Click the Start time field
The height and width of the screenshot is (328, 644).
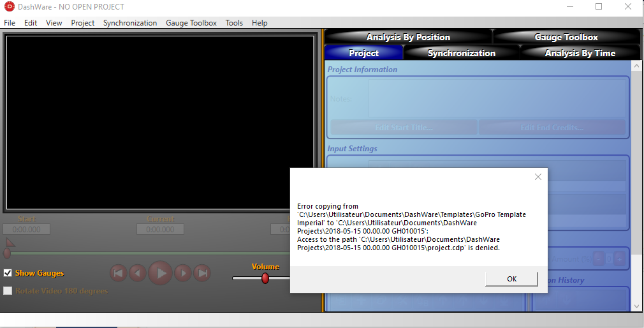(x=26, y=229)
